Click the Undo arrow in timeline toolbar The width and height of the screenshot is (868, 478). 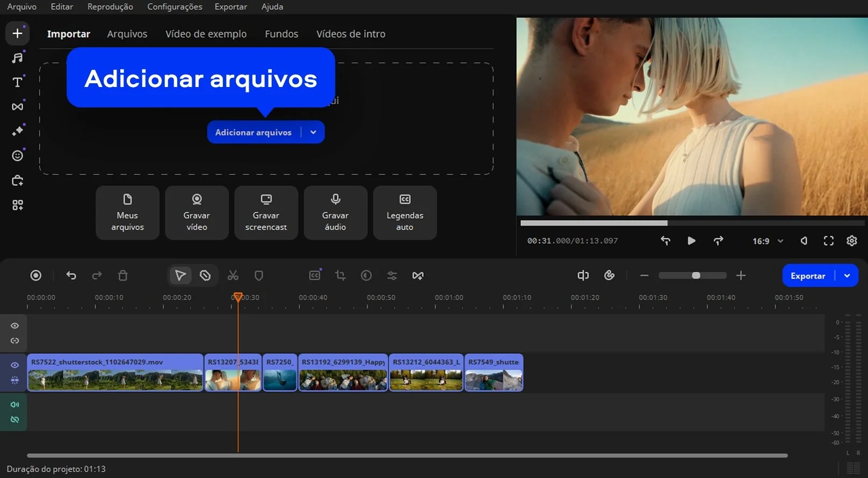pos(71,276)
